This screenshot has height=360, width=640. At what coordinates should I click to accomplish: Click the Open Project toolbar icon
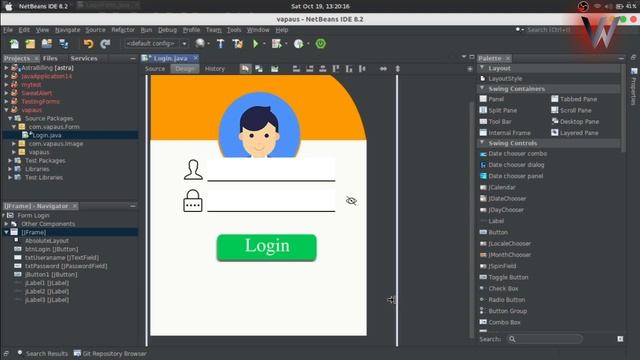pos(47,44)
